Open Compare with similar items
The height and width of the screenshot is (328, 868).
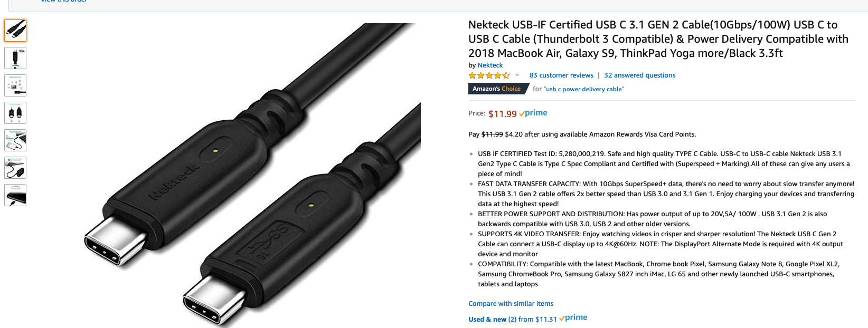click(511, 303)
